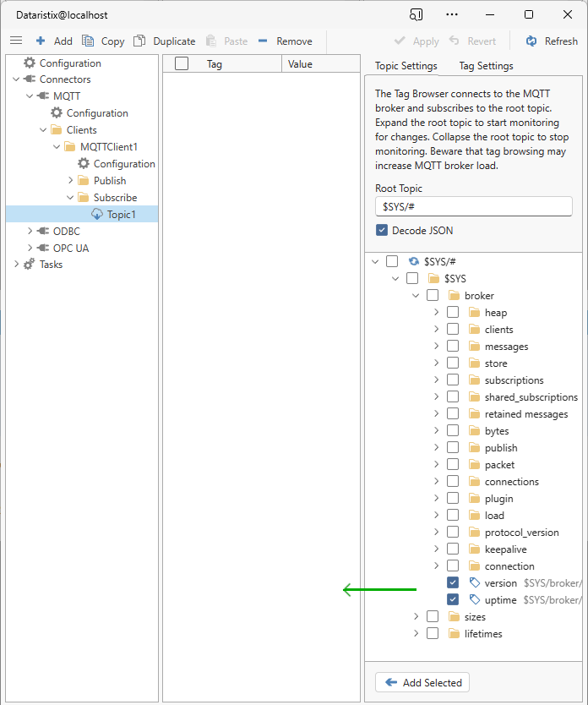Click the $SYS/# root topic refresh icon
Viewport: 588px width, 705px height.
414,261
